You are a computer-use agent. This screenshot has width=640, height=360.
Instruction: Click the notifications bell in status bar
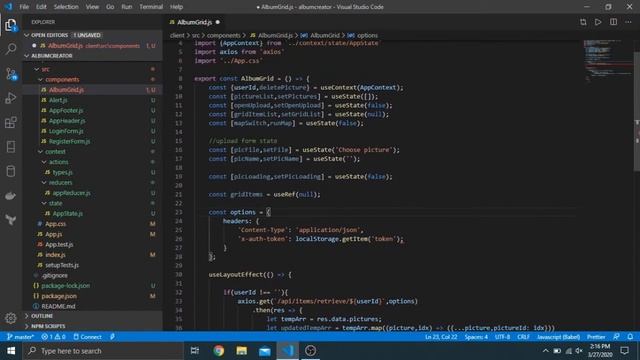(630, 337)
